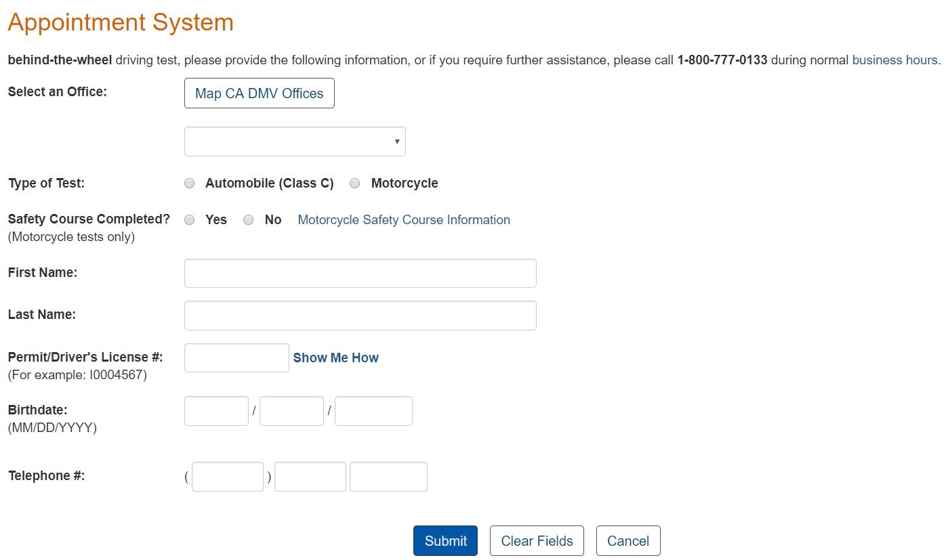Click the birth year (YYYY) field
Viewport: 948px width, 560px height.
coord(373,410)
